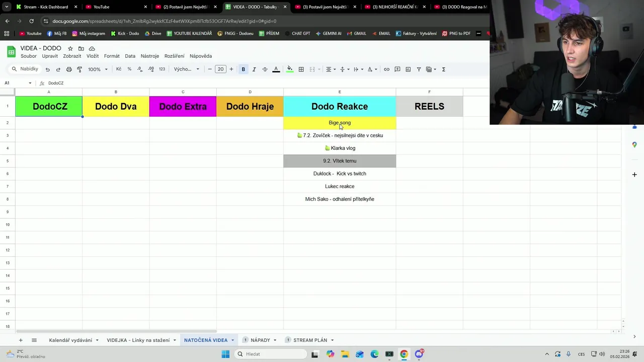Open Nabídky menu search
Image resolution: width=644 pixels, height=362 pixels.
coord(25,69)
